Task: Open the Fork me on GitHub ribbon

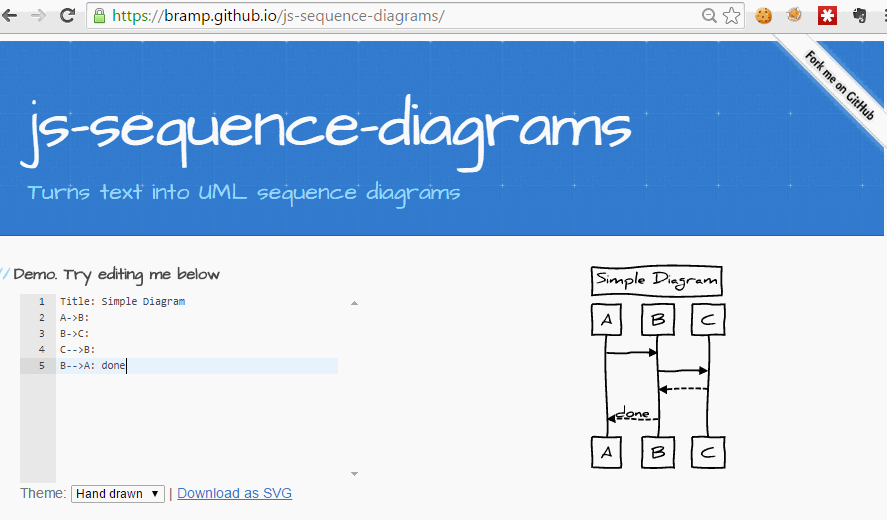Action: (839, 85)
